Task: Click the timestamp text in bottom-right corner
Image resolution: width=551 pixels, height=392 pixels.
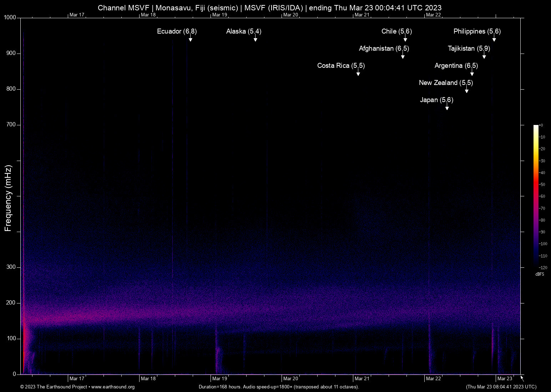Action: [x=501, y=387]
